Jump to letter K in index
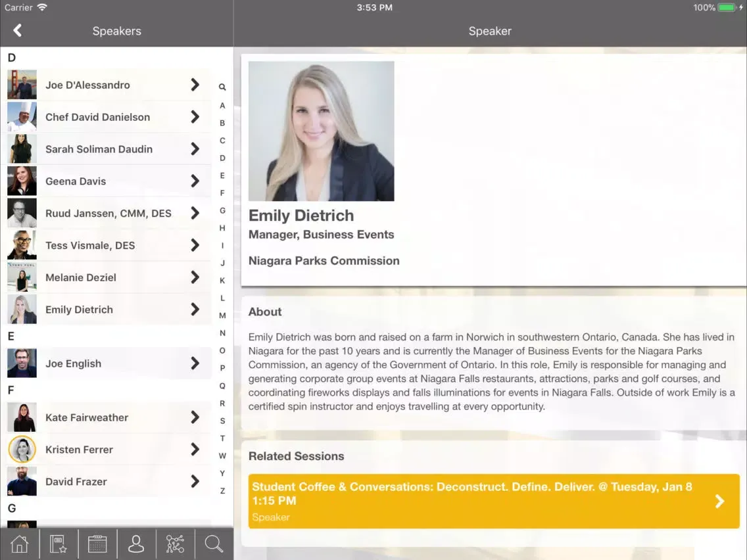 (x=222, y=281)
